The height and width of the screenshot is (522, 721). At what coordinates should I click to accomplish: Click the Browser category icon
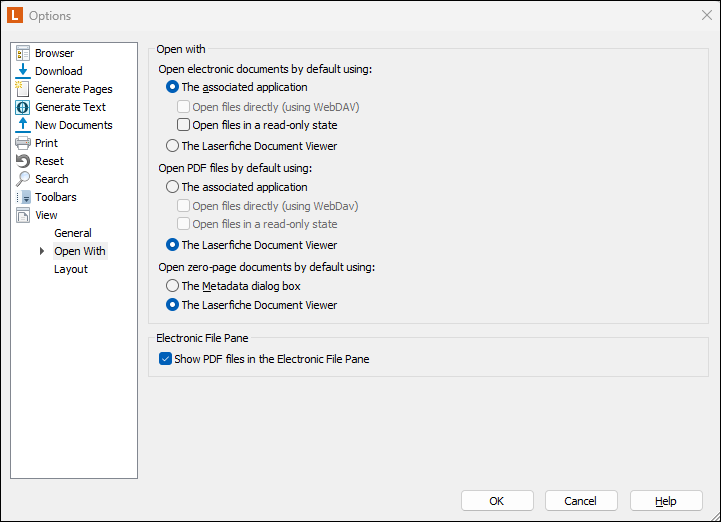23,53
